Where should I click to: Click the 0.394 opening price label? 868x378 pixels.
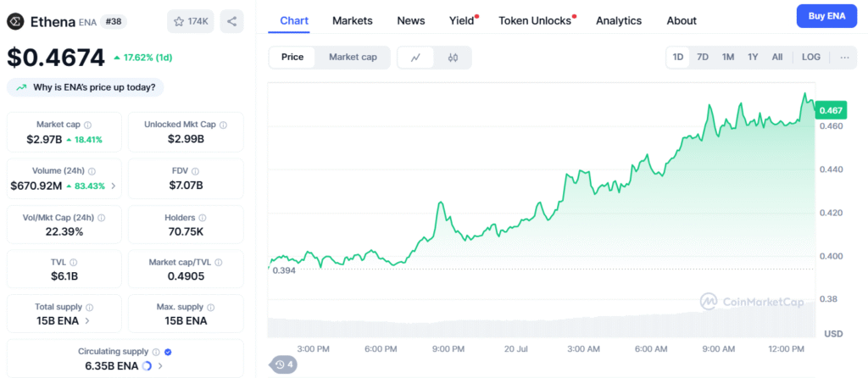click(x=283, y=270)
